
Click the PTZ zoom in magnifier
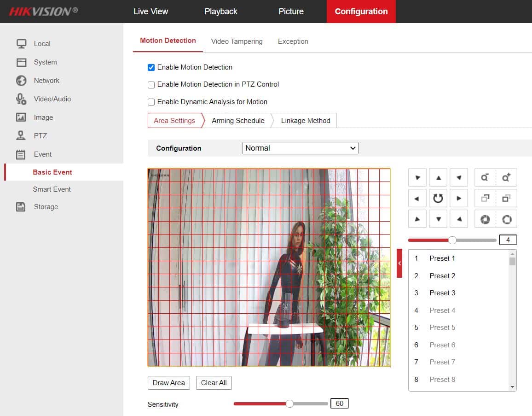506,178
